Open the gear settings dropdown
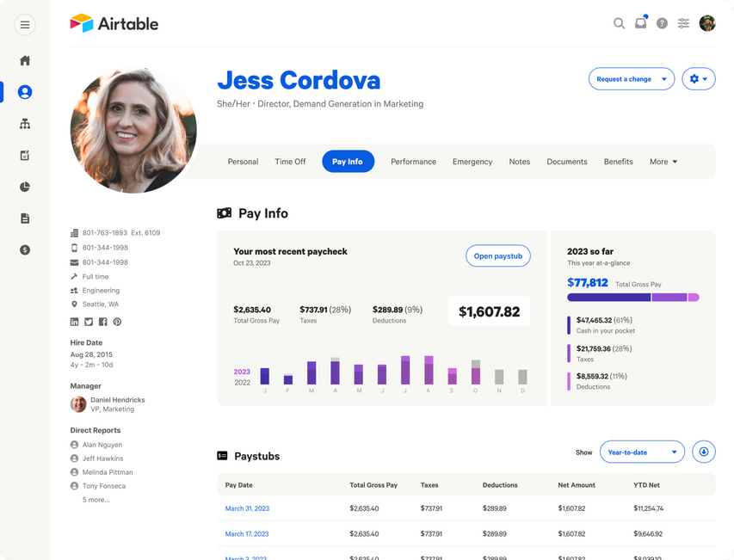 [698, 79]
